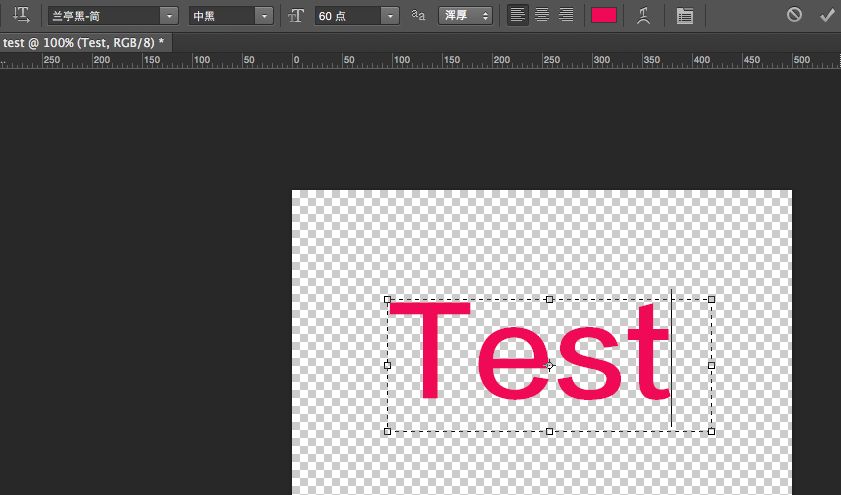This screenshot has height=495, width=841.
Task: Commit the current text edits
Action: 827,15
